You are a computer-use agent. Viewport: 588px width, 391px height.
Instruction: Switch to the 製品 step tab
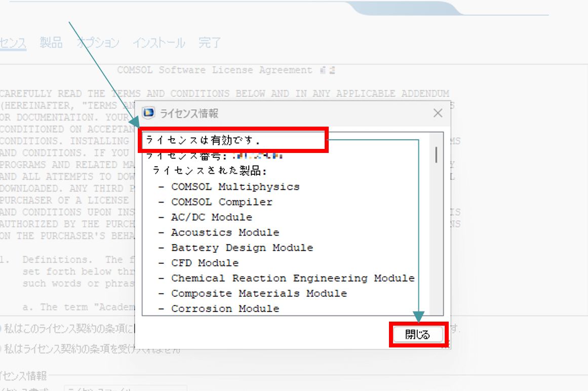51,43
